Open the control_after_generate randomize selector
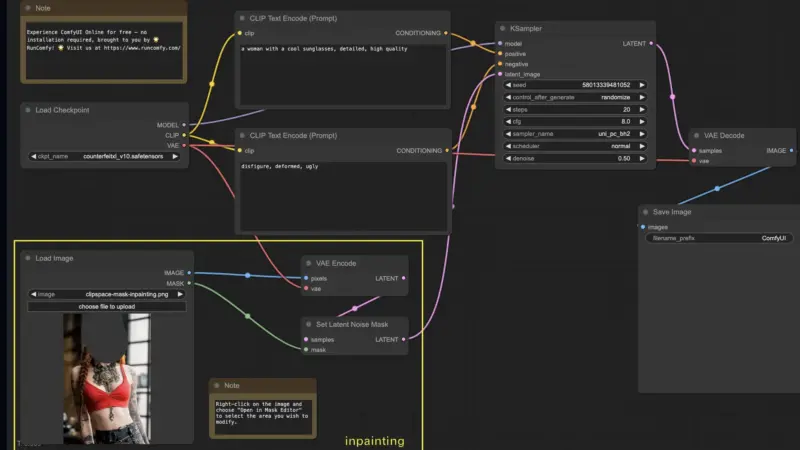Viewport: 800px width, 450px height. pos(577,97)
